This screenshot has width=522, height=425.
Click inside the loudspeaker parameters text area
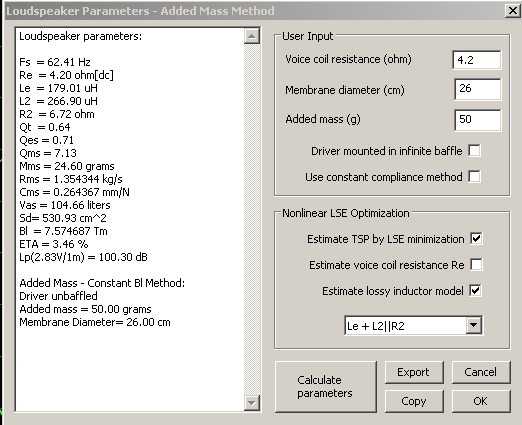(130, 219)
